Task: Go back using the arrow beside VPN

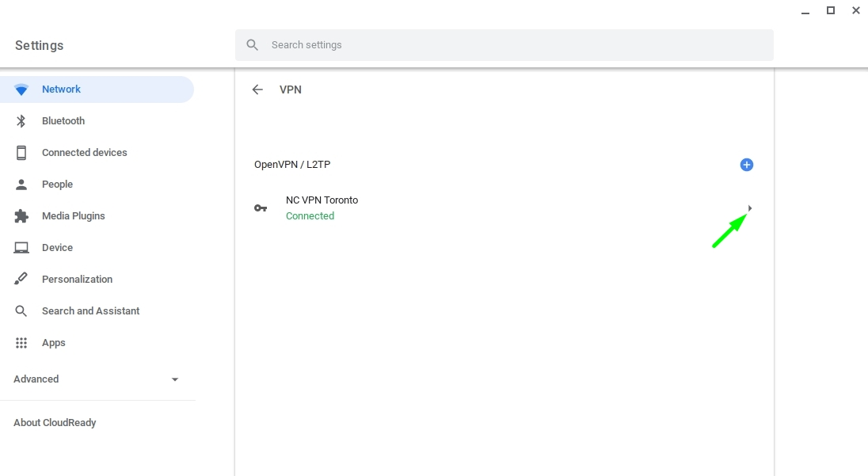Action: click(257, 89)
